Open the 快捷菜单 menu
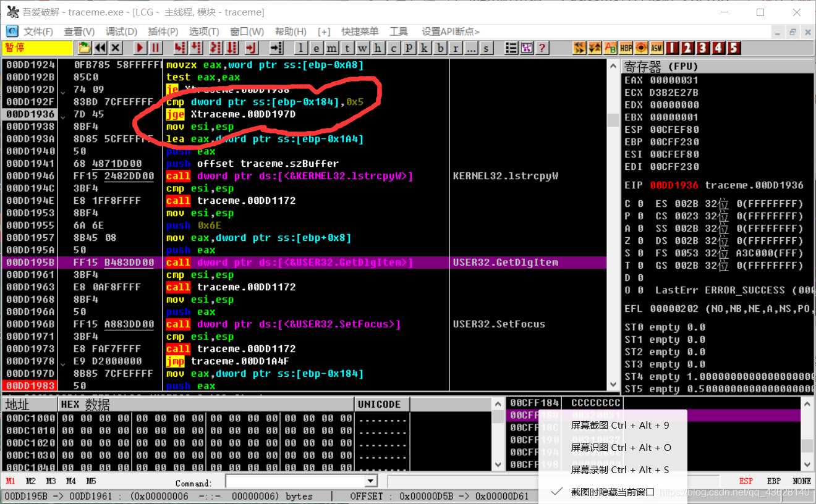The width and height of the screenshot is (816, 504). (x=360, y=31)
